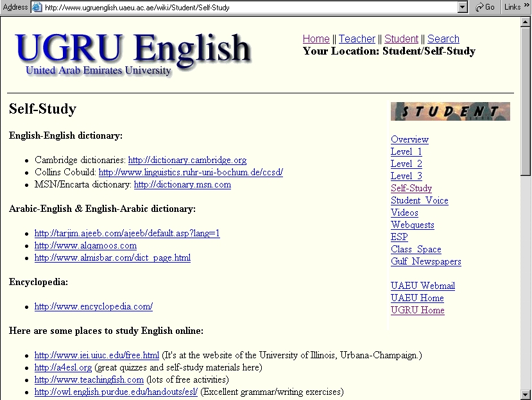Screen dimensions: 532x400
Task: Open Student_Voice from the sidebar
Action: pos(419,201)
